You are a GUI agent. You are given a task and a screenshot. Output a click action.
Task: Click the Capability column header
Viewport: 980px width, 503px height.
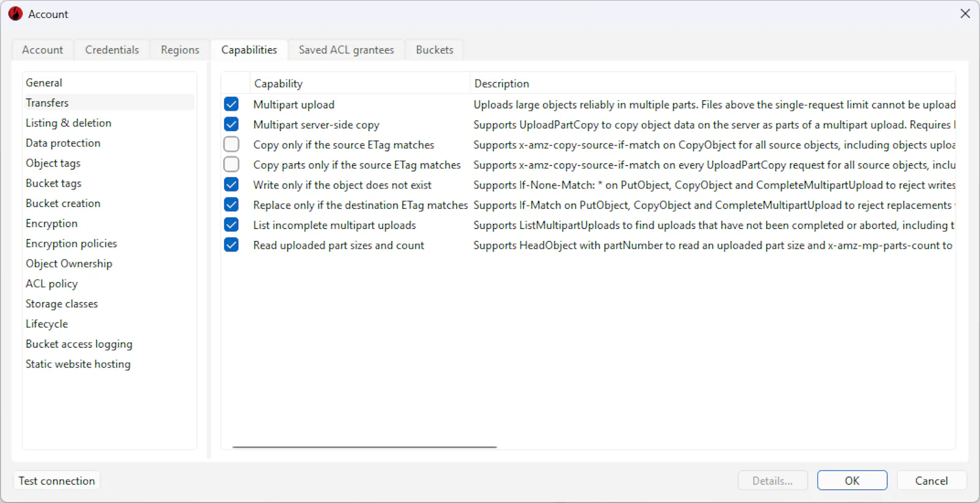pyautogui.click(x=360, y=83)
